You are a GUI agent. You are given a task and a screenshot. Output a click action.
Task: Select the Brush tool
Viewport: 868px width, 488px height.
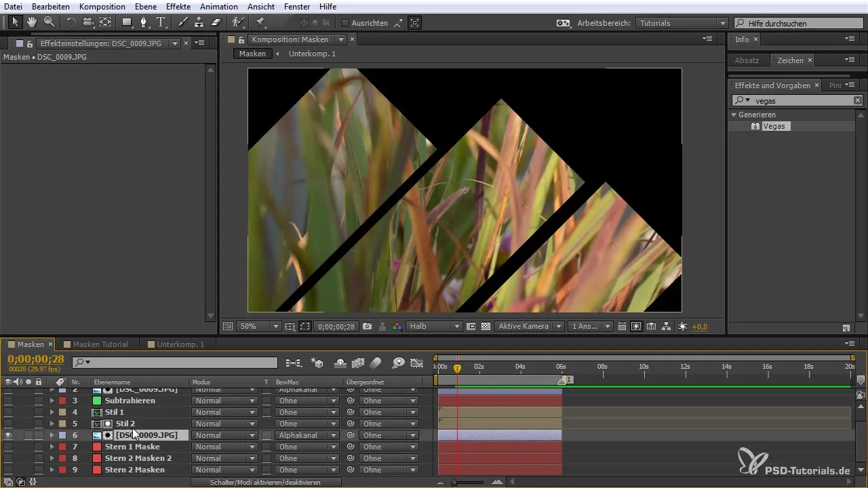[x=182, y=22]
